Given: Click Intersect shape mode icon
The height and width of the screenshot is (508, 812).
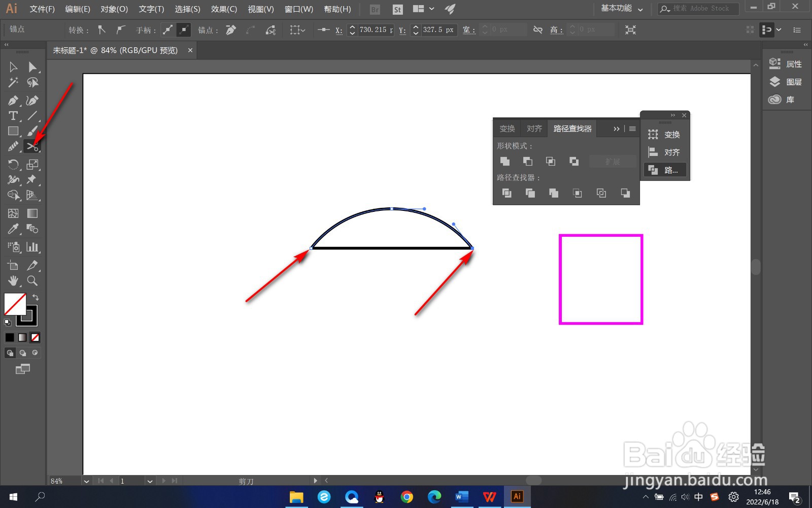Looking at the screenshot, I should click(551, 162).
